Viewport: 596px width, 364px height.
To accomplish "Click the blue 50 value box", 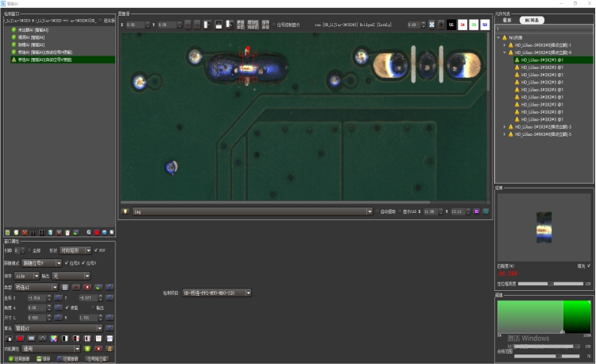I will 485,25.
